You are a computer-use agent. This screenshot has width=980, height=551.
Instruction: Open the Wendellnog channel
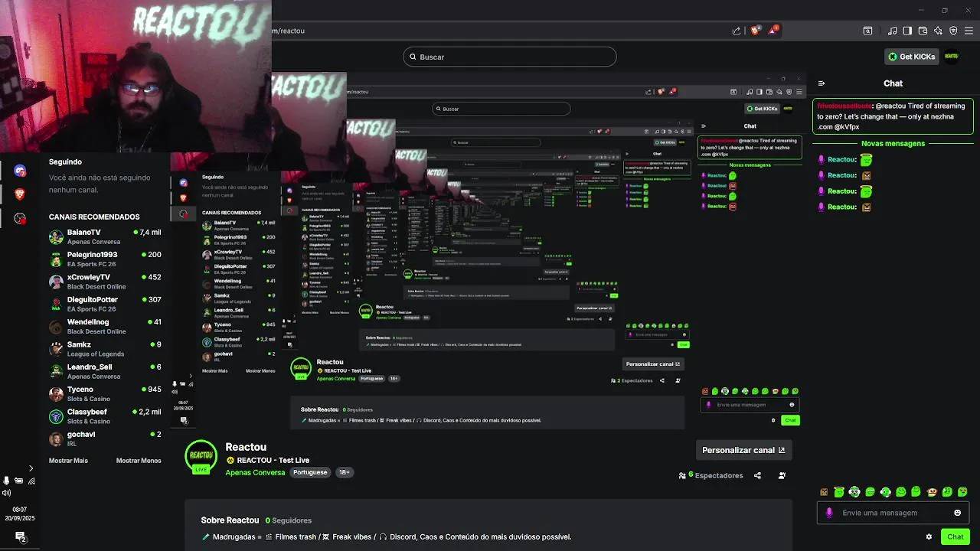coord(106,326)
